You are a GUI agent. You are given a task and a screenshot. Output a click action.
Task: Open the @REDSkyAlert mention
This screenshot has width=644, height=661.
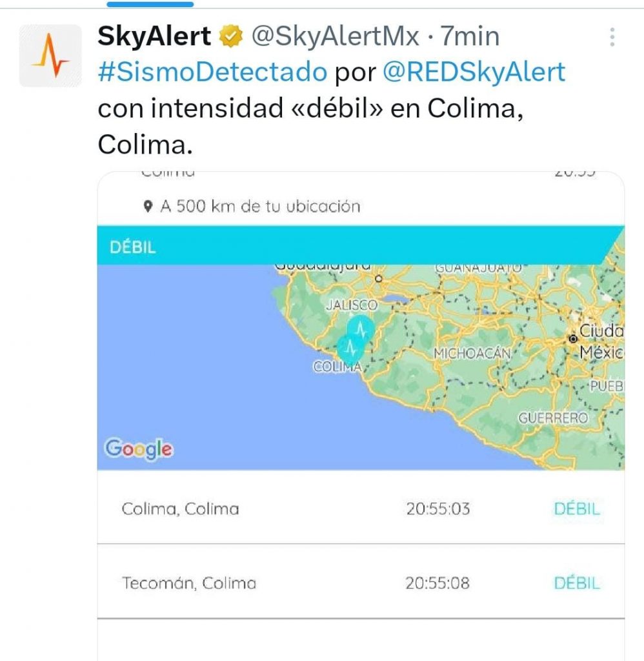tap(474, 72)
